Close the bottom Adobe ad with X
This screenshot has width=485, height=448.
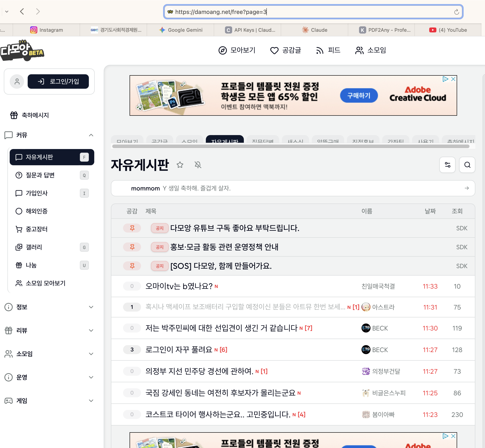453,436
